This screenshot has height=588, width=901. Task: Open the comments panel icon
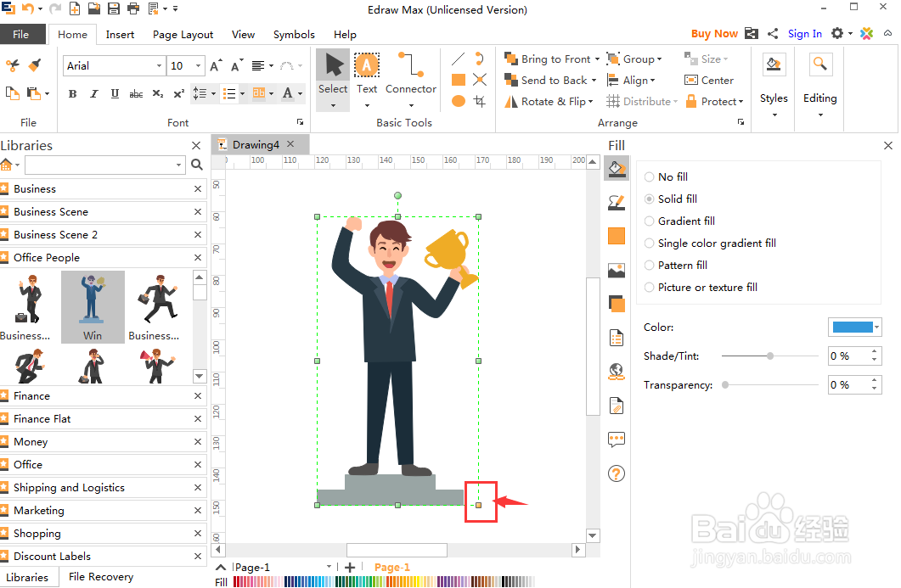pos(616,440)
